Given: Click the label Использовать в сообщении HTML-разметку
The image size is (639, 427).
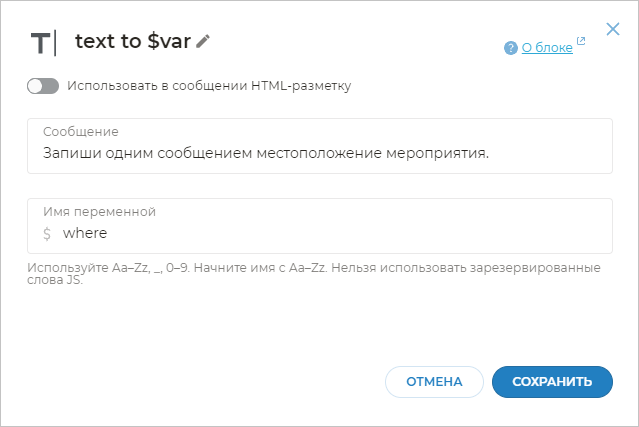Looking at the screenshot, I should (x=209, y=86).
